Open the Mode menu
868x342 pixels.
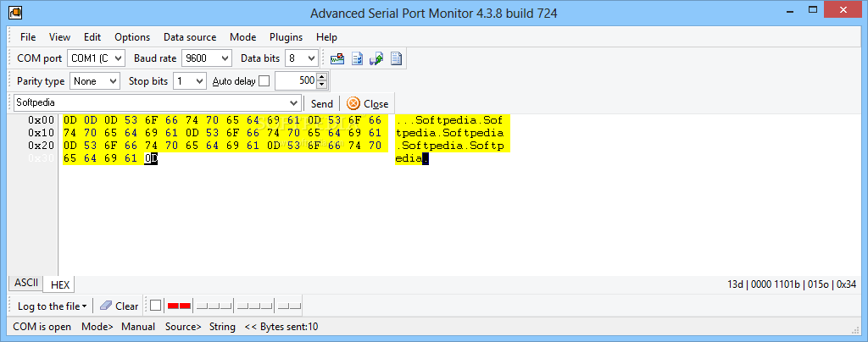tap(243, 37)
